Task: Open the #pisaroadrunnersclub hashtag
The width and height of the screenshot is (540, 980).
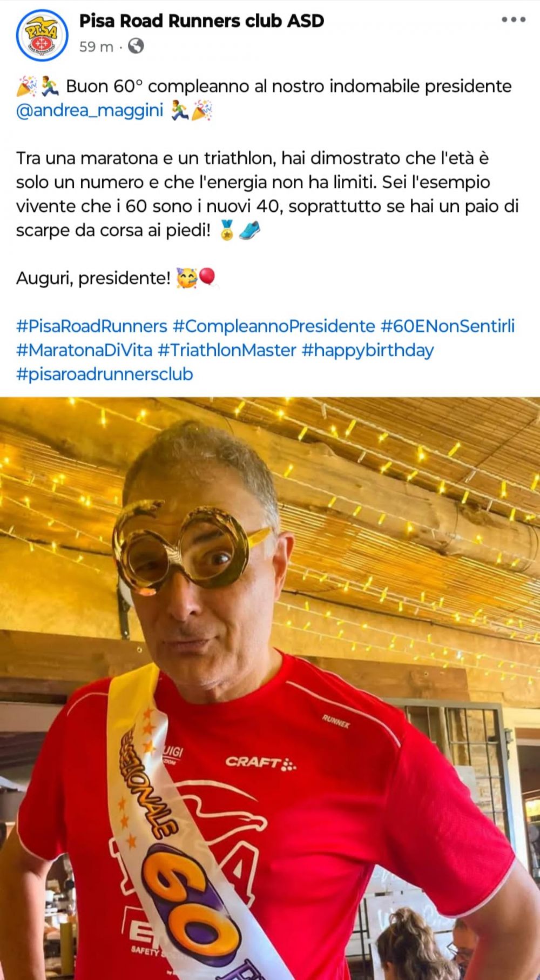Action: click(x=105, y=374)
